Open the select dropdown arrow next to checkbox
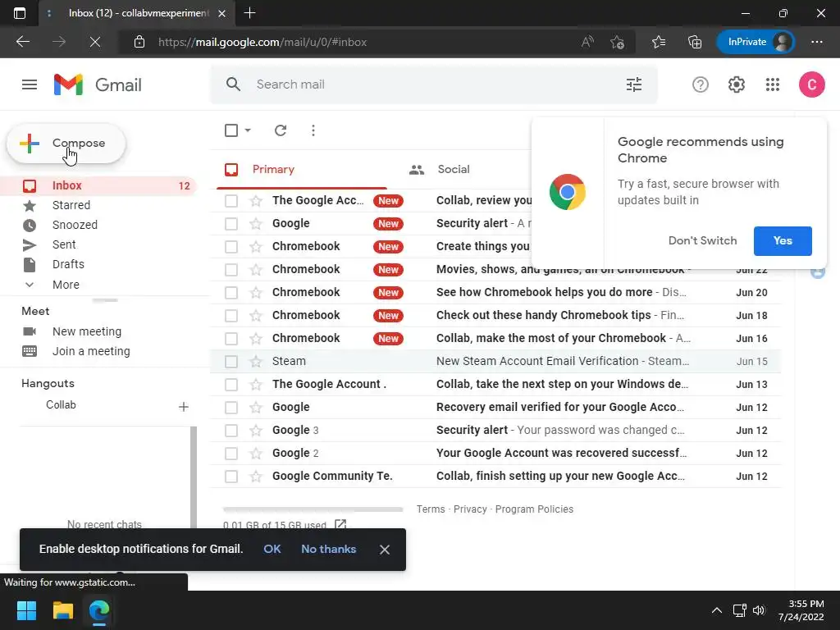Screen dimensions: 840x630 [x=248, y=130]
